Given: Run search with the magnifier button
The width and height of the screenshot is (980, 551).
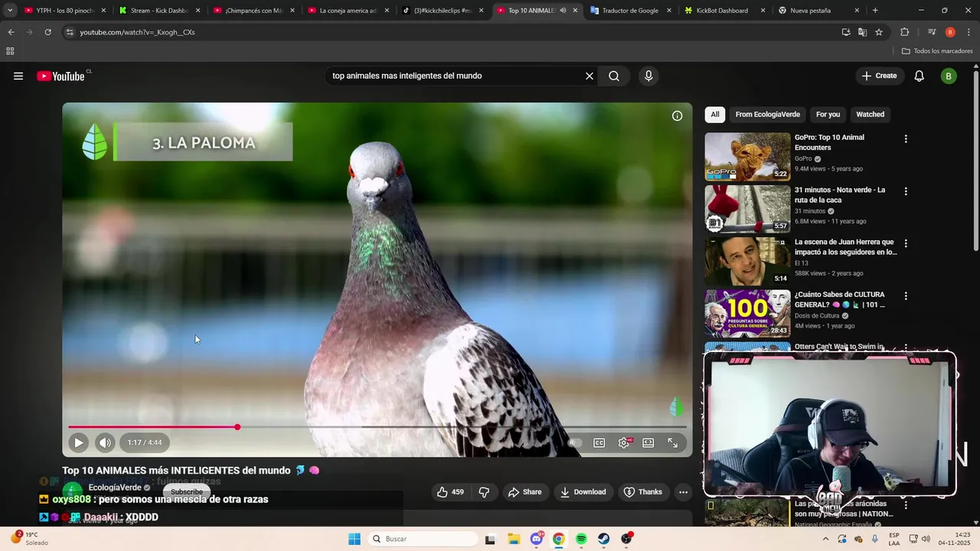Looking at the screenshot, I should point(614,76).
